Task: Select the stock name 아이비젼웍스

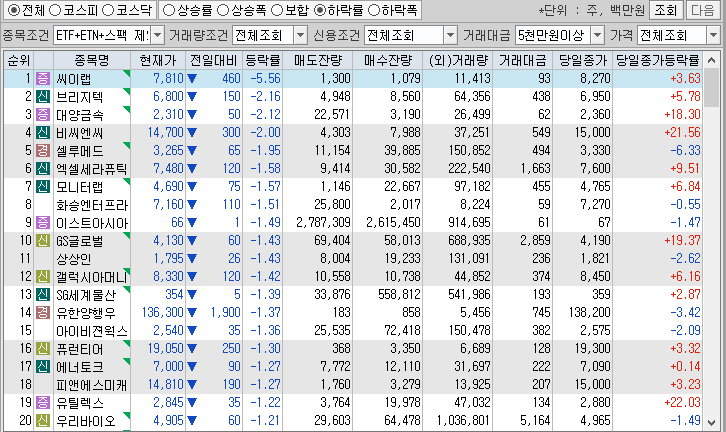Action: coord(92,331)
